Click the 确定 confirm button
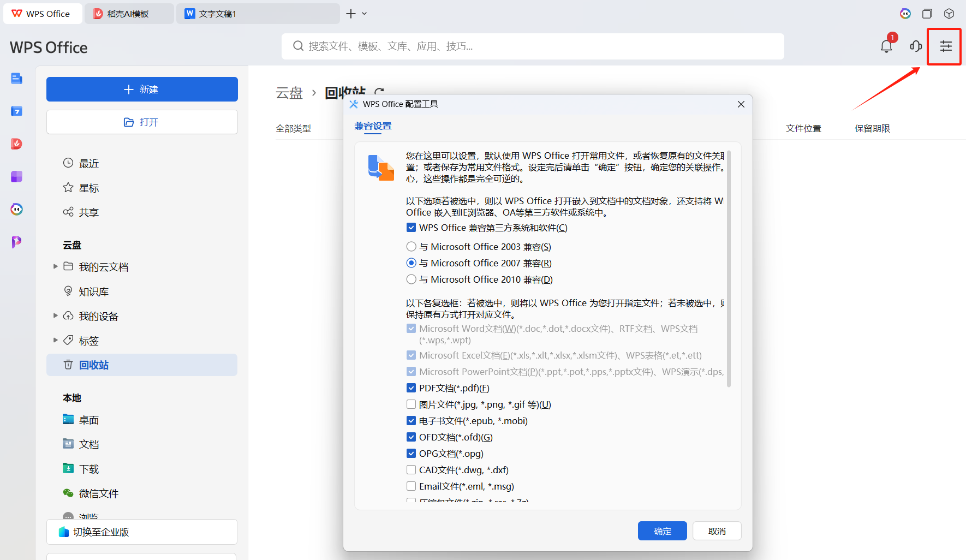 662,531
